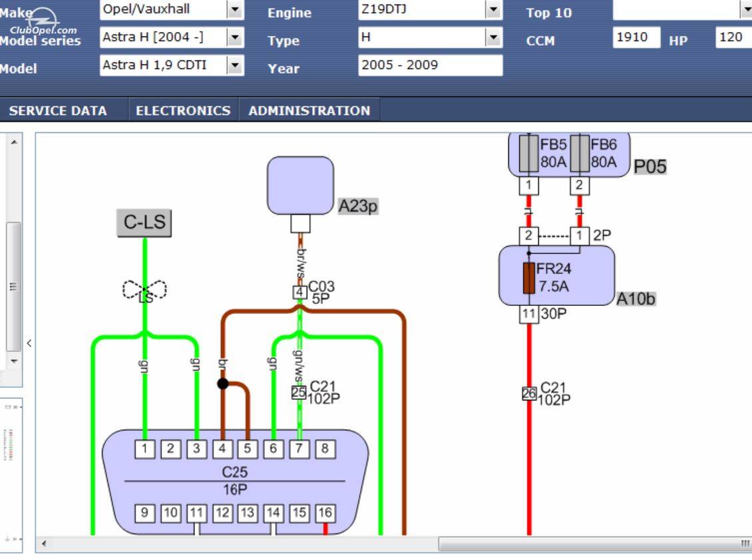
Task: Click the Year field 2005 - 2009
Action: (x=430, y=65)
